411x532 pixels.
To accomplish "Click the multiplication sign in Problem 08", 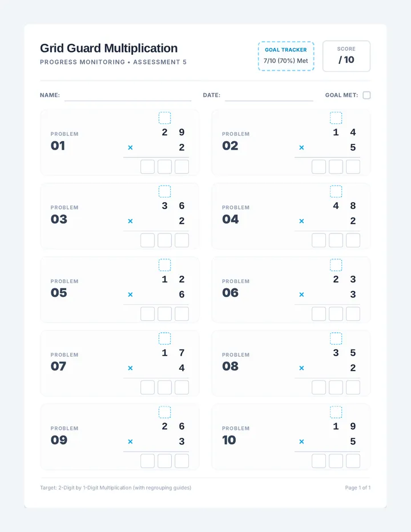I will point(301,368).
